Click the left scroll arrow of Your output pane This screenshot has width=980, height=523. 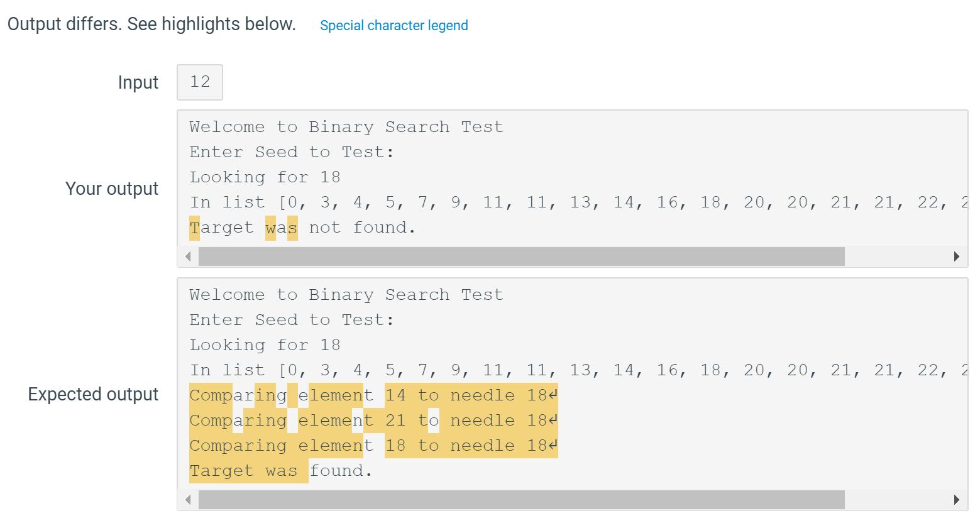187,256
